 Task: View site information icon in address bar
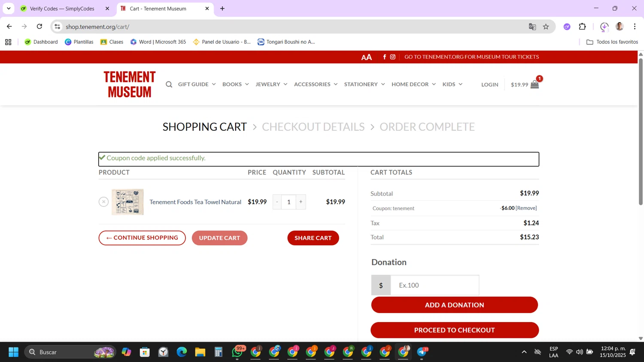pyautogui.click(x=58, y=27)
